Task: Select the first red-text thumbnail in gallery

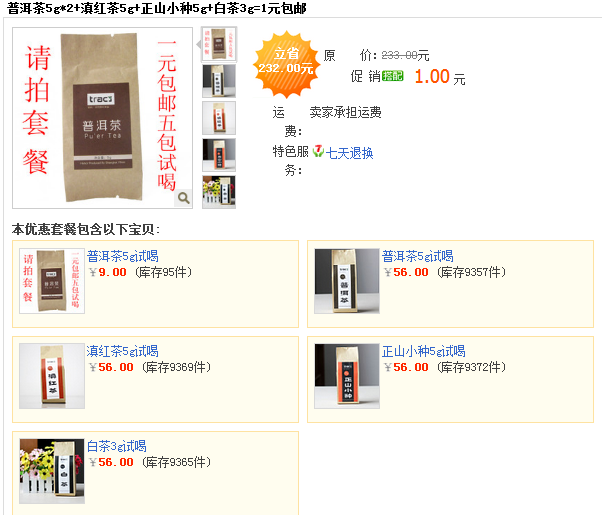Action: 219,44
